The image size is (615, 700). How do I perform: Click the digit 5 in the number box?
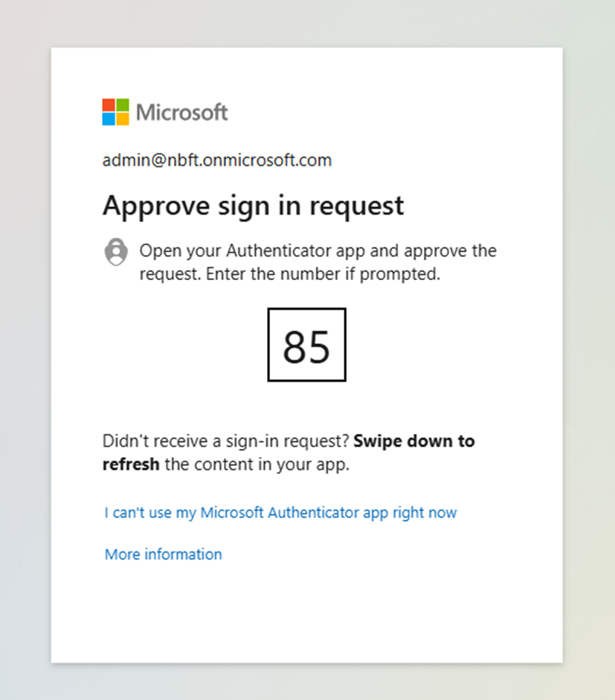tap(319, 347)
